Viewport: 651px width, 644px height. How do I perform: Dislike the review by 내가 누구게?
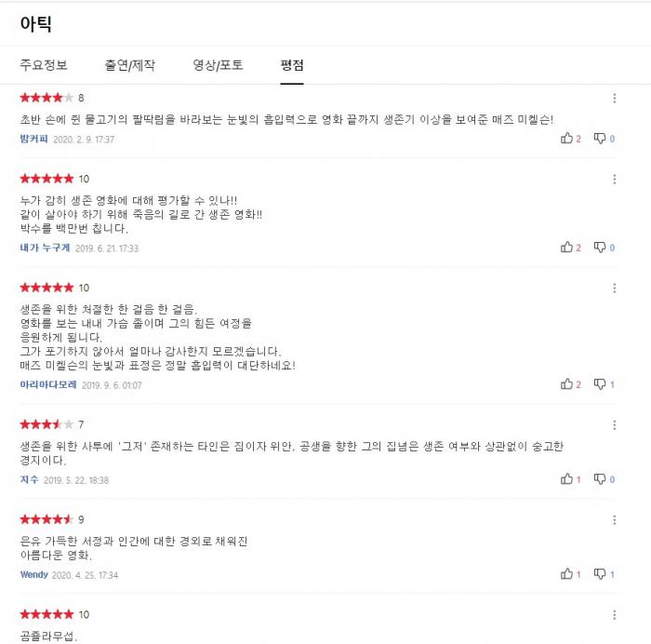[600, 248]
